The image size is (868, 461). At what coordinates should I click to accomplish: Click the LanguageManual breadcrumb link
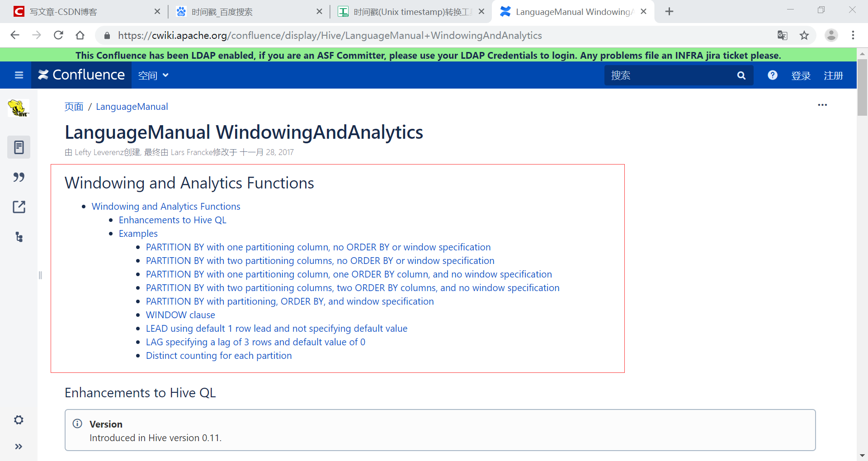coord(132,107)
